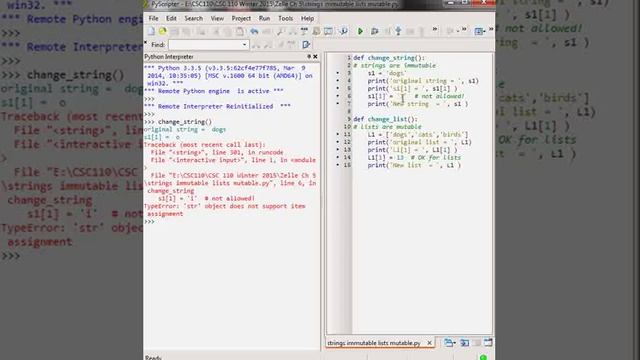The image size is (640, 360).
Task: Open the Search menu
Action: coord(193,18)
